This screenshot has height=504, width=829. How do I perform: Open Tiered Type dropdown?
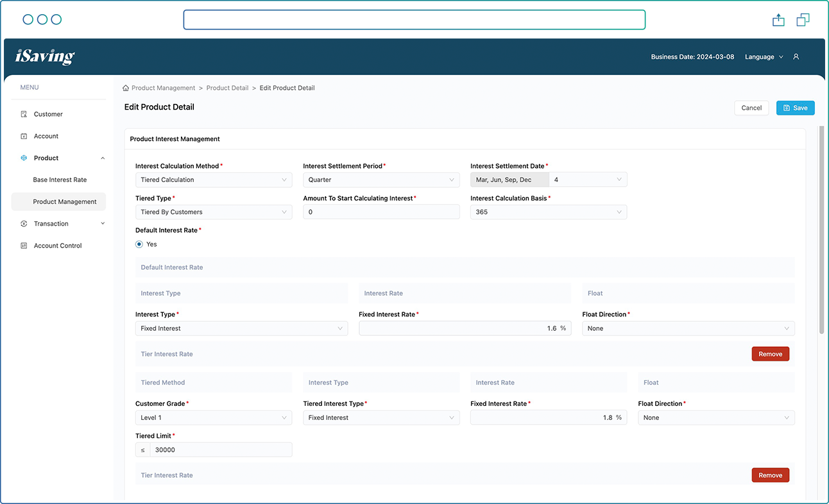pyautogui.click(x=214, y=212)
